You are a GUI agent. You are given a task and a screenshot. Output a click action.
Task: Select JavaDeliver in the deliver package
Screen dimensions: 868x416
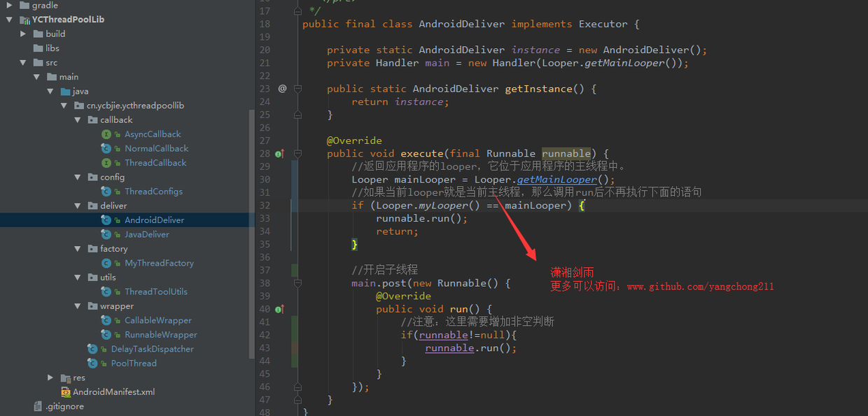[147, 234]
